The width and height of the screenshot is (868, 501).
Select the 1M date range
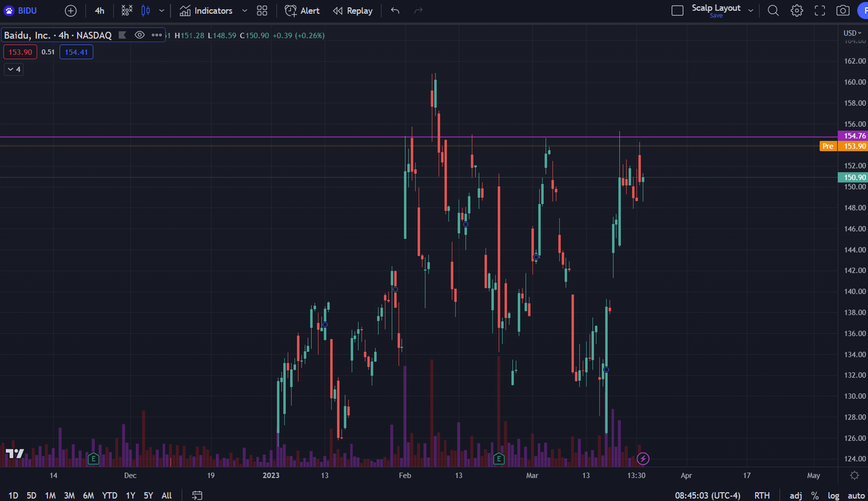(50, 495)
